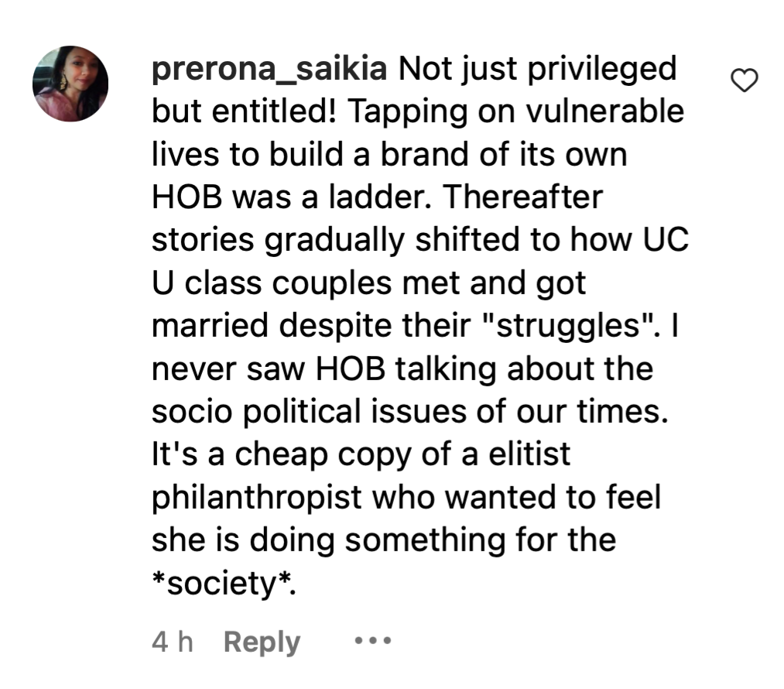Open prerona_saikia's profile picture
The width and height of the screenshot is (784, 689).
pos(70,84)
